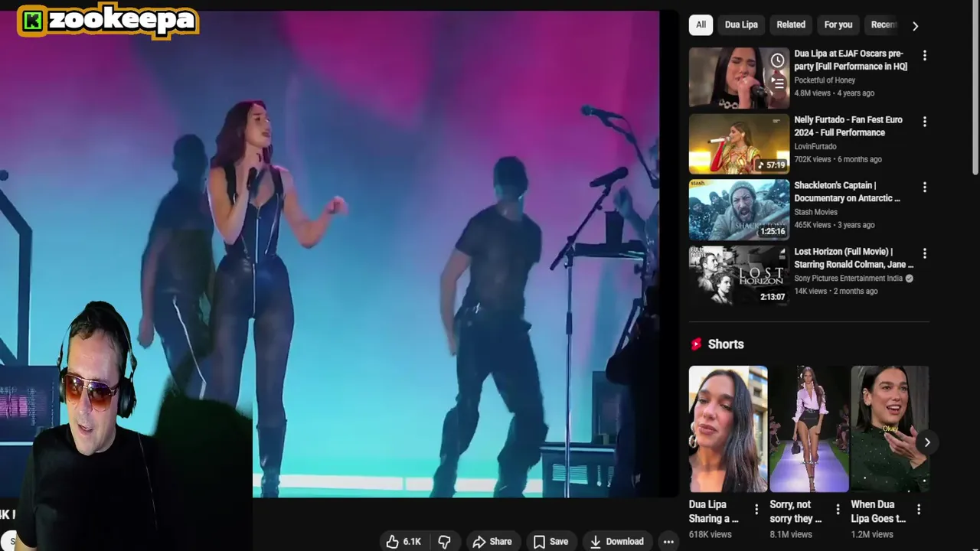Click the concert video player area
Screen dimensions: 980x551
[329, 253]
